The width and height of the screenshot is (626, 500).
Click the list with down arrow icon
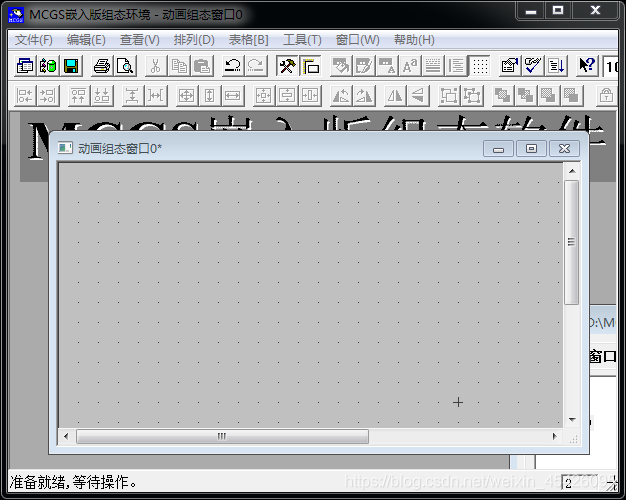coord(556,66)
